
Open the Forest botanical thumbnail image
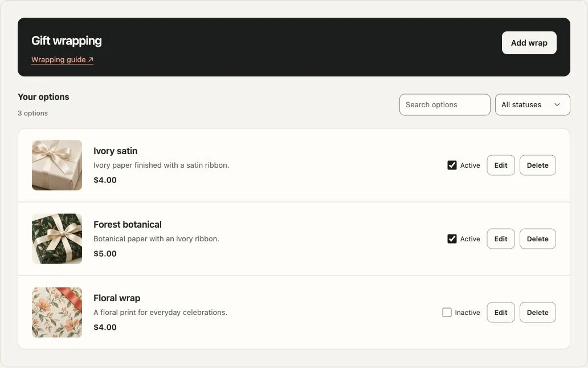coord(57,239)
